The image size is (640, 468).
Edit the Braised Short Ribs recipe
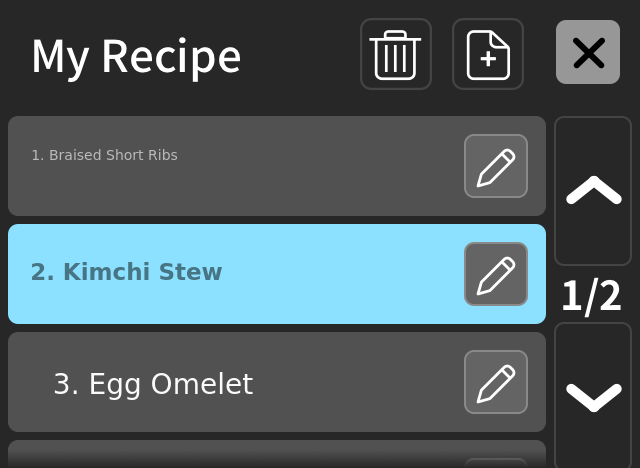pos(496,166)
